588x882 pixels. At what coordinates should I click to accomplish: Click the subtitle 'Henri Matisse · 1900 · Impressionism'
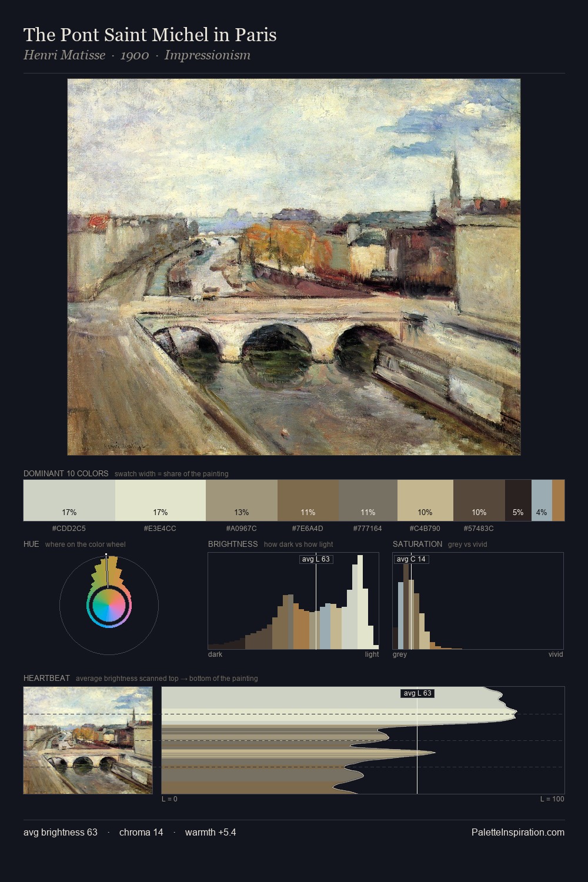(137, 55)
